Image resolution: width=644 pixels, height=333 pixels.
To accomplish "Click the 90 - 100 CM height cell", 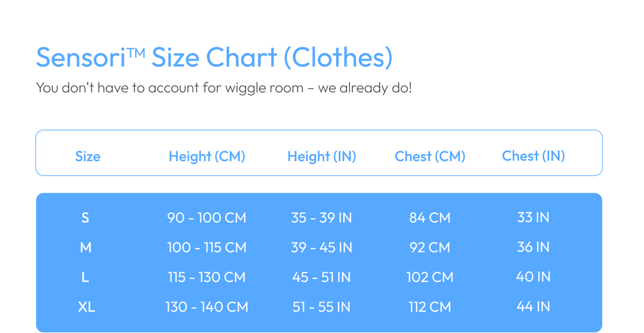I will 207,218.
